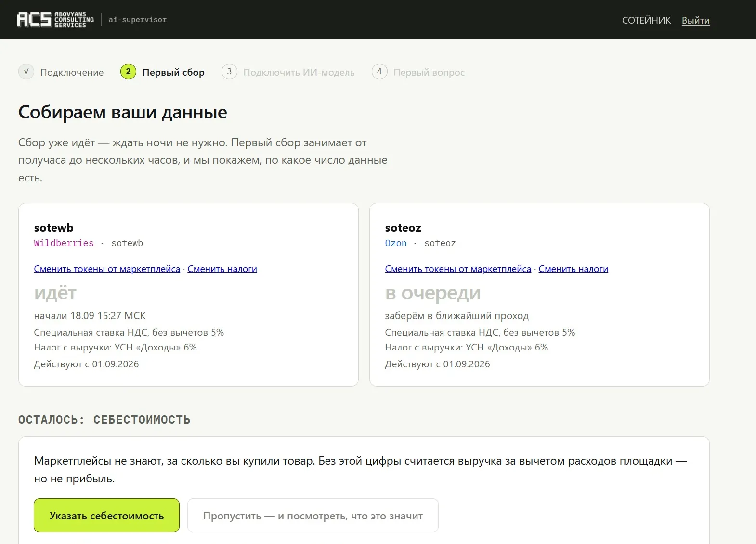Screen dimensions: 756x544
Task: Click the Выйти logout link
Action: (x=695, y=20)
